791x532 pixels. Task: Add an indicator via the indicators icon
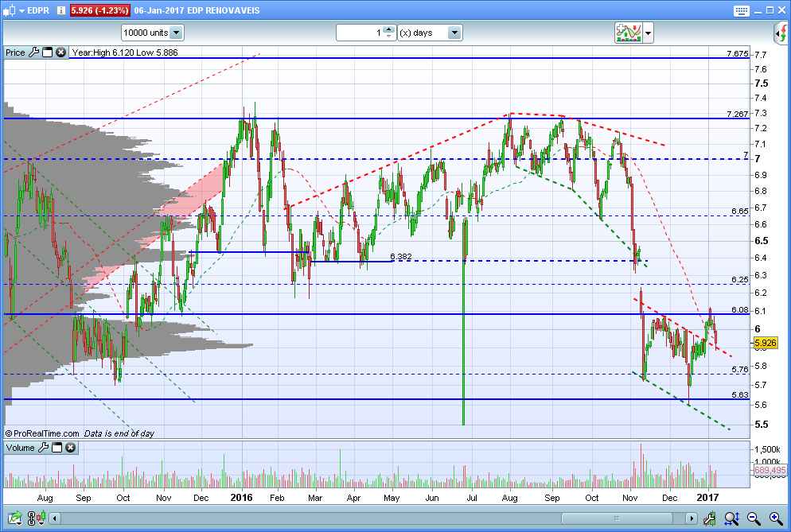(628, 33)
